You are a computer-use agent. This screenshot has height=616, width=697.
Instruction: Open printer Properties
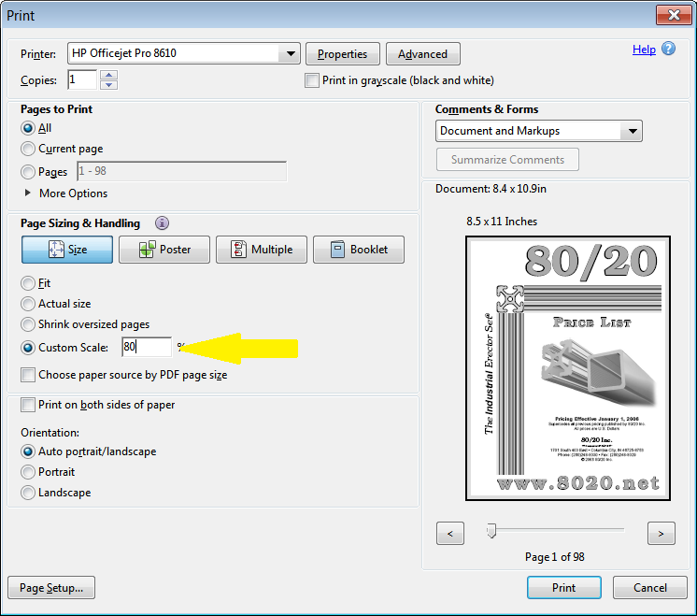click(343, 54)
